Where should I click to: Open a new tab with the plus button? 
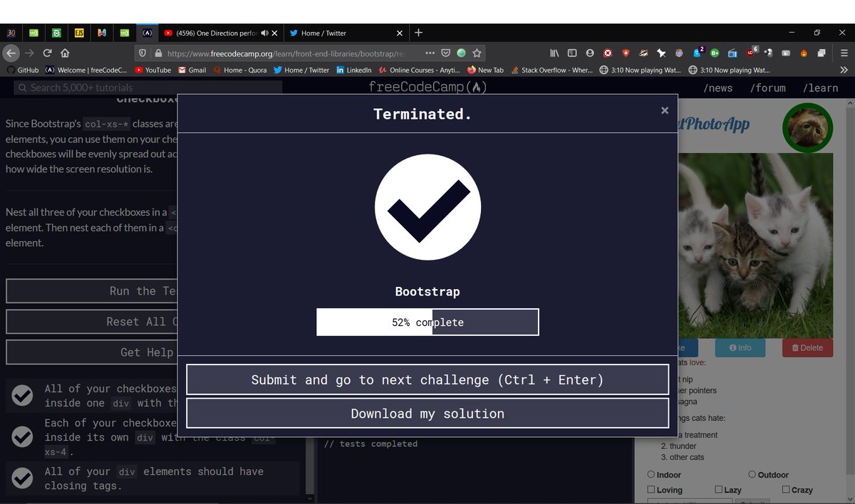click(418, 33)
